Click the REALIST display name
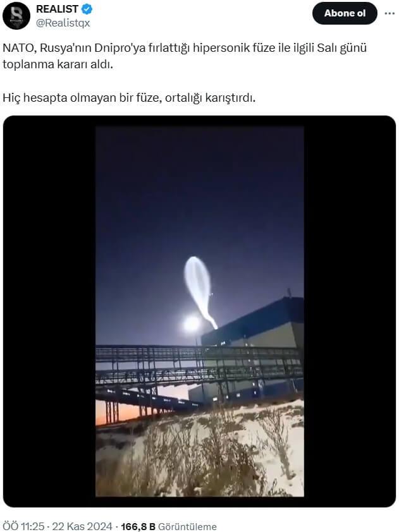This screenshot has height=532, width=399. point(57,9)
